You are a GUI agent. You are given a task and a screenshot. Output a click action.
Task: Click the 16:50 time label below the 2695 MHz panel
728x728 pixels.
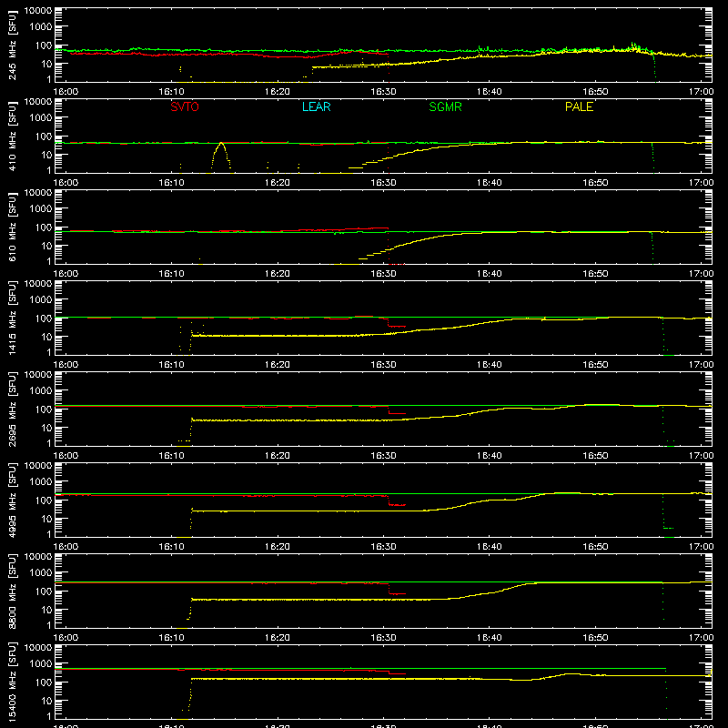pos(595,456)
